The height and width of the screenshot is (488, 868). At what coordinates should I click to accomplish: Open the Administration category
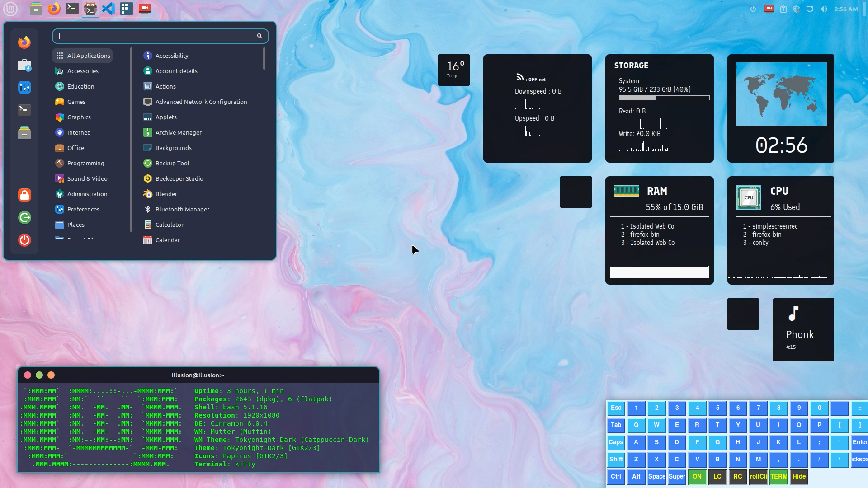click(x=83, y=194)
